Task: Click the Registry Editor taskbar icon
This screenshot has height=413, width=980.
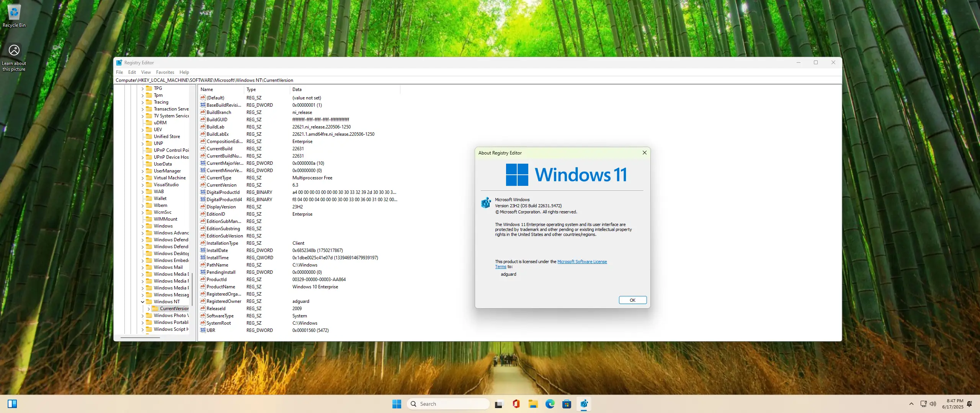Action: [x=584, y=404]
